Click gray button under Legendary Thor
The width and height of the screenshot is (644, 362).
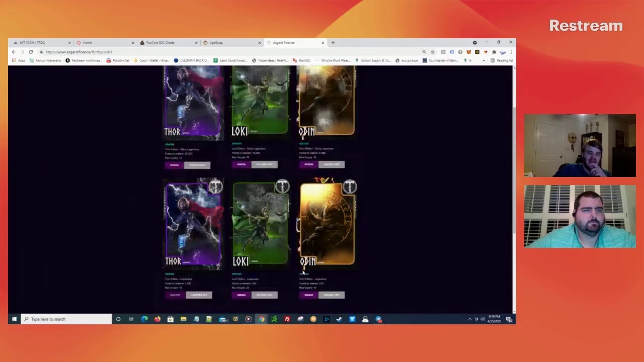pyautogui.click(x=199, y=295)
